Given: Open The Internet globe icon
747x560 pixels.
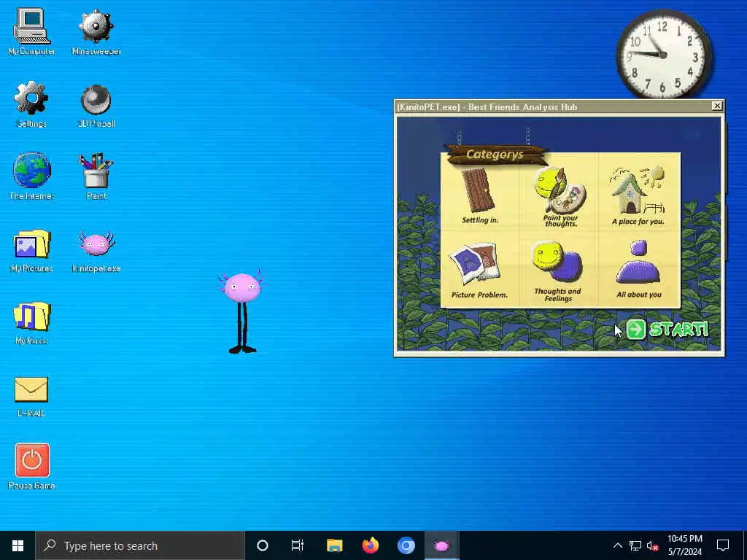Looking at the screenshot, I should [x=31, y=176].
